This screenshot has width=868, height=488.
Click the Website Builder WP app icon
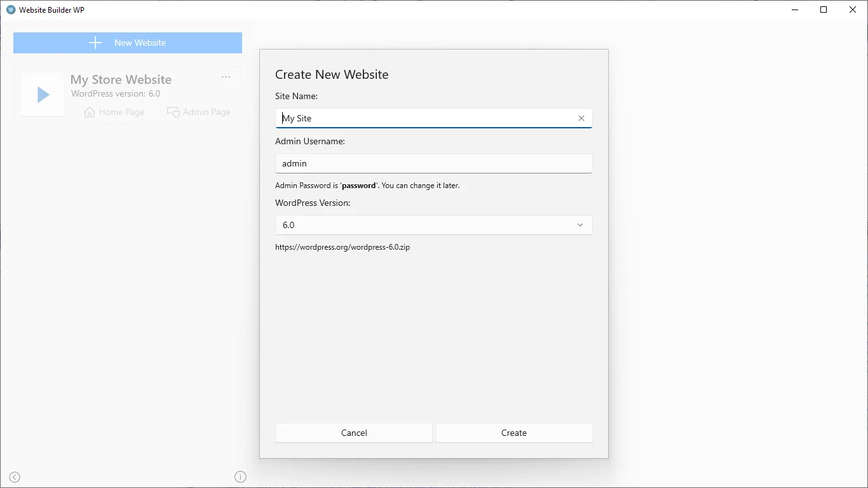(x=10, y=10)
